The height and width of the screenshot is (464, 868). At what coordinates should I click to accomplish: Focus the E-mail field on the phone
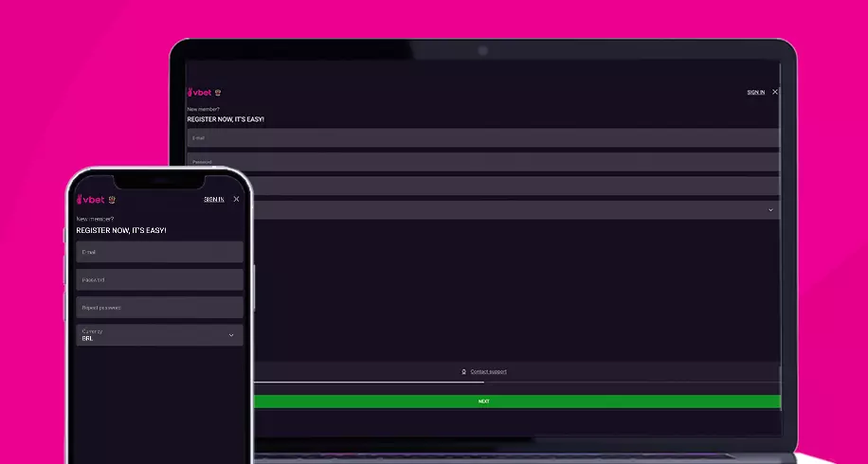(159, 252)
